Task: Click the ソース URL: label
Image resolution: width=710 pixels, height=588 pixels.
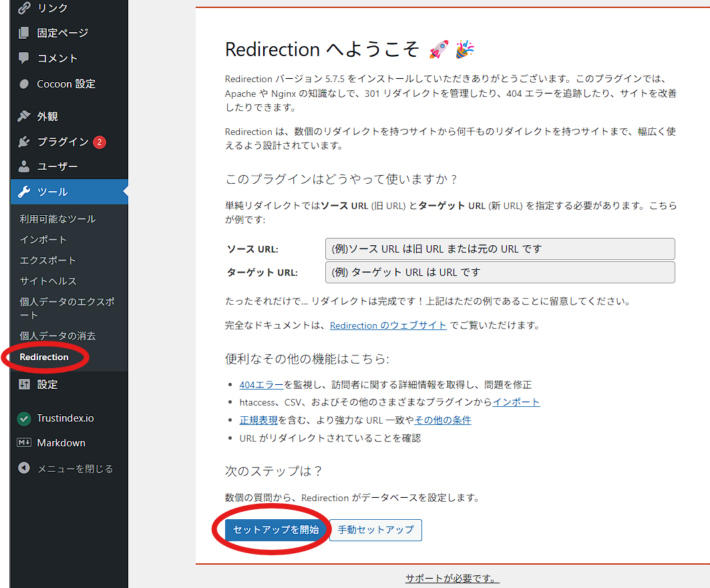Action: 252,249
